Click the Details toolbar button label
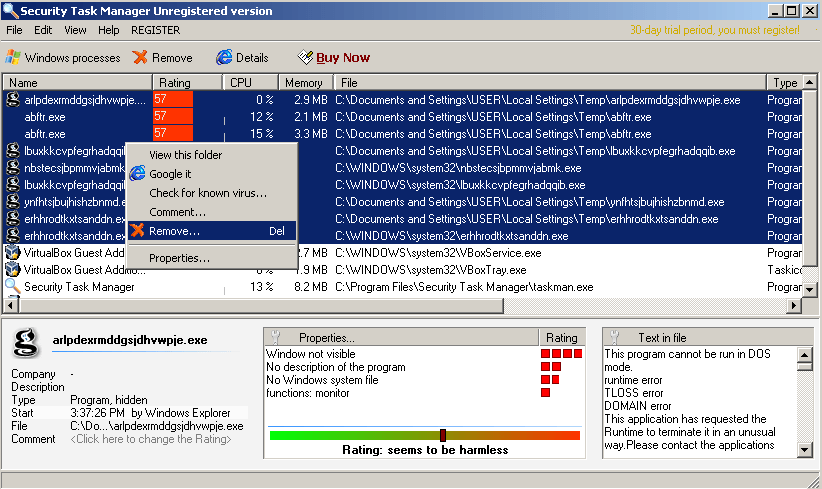Viewport: 822px width, 489px height. click(x=252, y=58)
